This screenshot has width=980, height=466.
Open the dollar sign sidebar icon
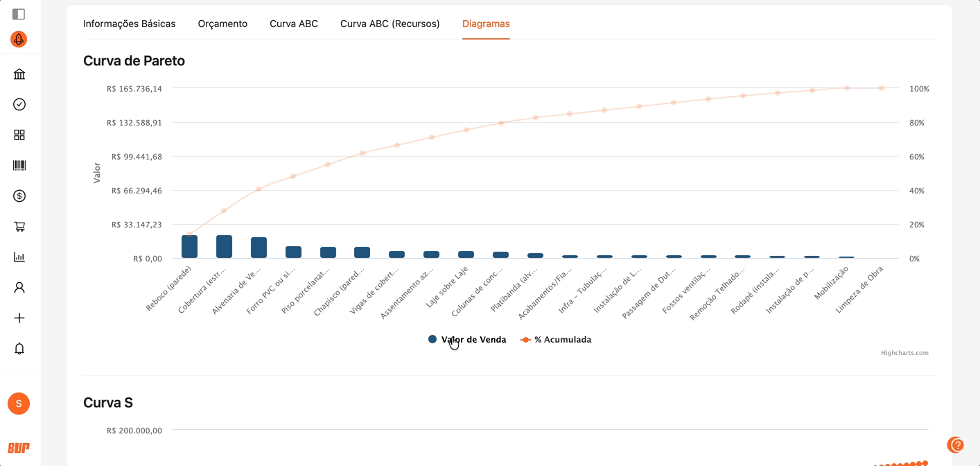(x=19, y=196)
